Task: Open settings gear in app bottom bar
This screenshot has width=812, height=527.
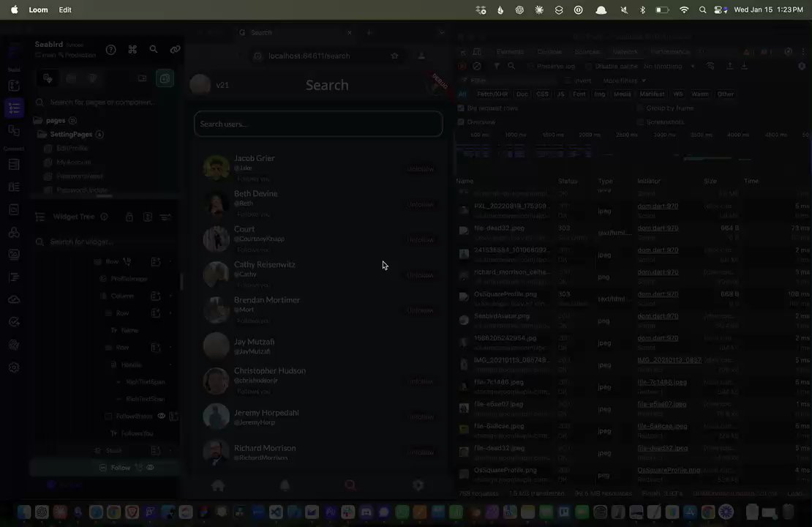Action: (418, 485)
